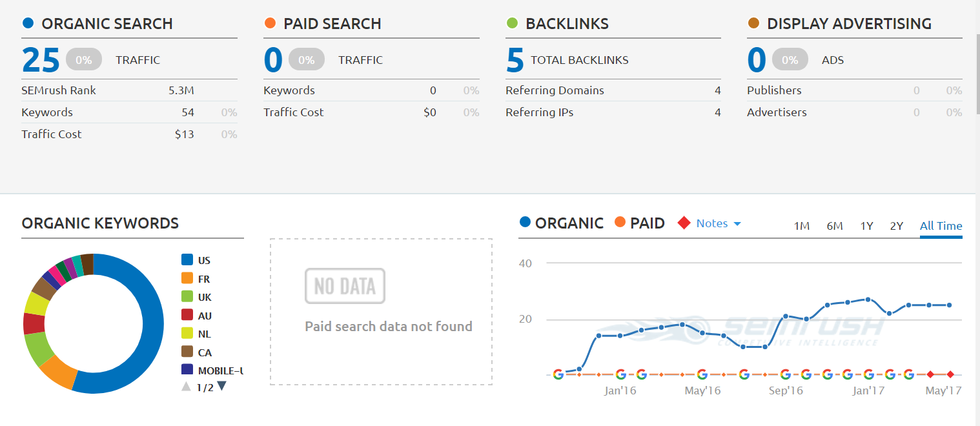
Task: Click the leftmost Google update marker on chart
Action: tap(558, 374)
